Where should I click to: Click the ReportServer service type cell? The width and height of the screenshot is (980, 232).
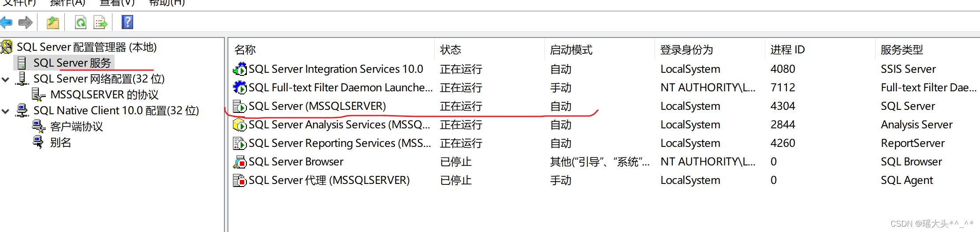[x=913, y=143]
